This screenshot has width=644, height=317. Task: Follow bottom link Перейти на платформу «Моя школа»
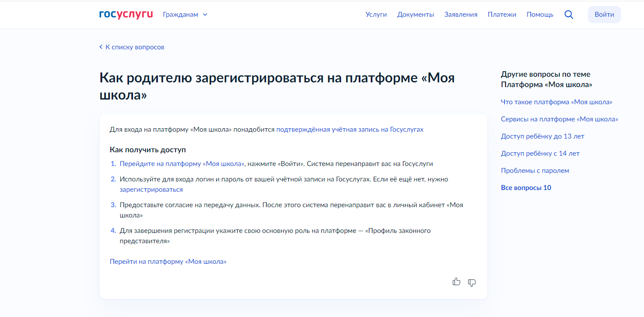[x=168, y=262]
